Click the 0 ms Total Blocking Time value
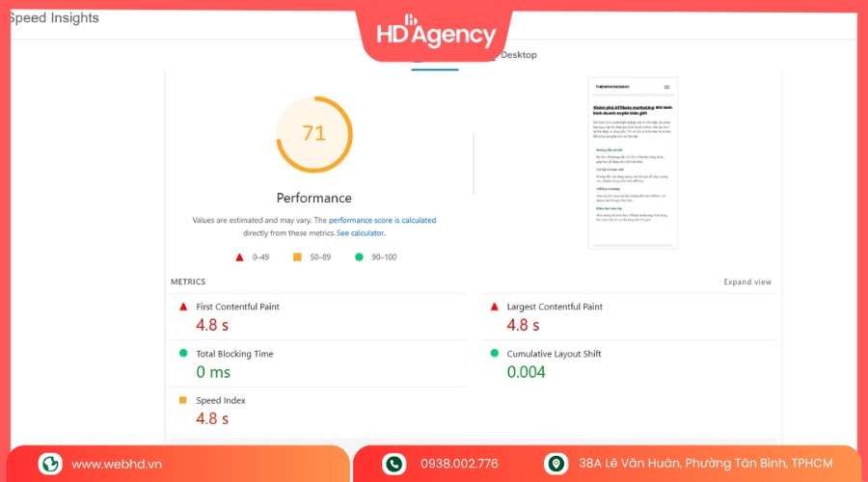 point(213,372)
